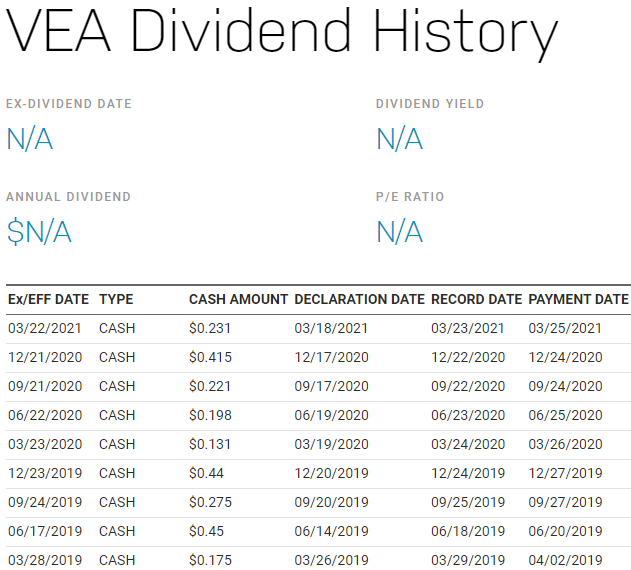631x570 pixels.
Task: Select cash amount $0.231
Action: pyautogui.click(x=210, y=328)
